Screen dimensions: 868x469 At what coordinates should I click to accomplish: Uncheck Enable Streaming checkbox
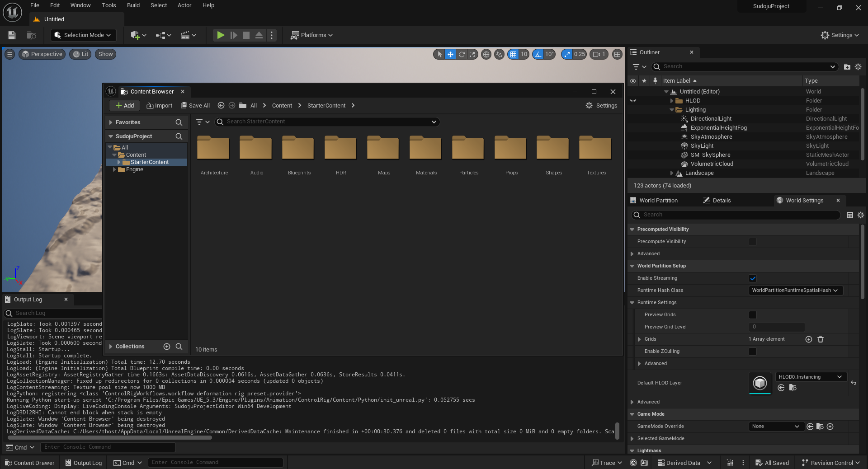(753, 278)
